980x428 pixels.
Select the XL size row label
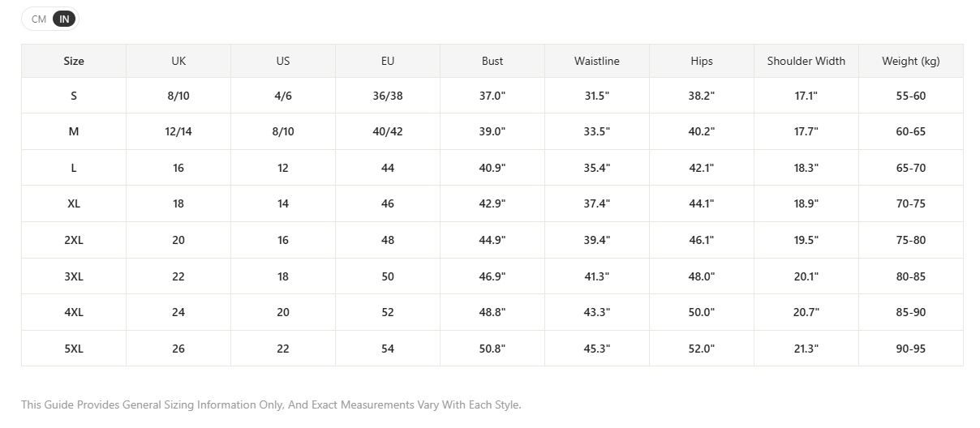pyautogui.click(x=74, y=203)
